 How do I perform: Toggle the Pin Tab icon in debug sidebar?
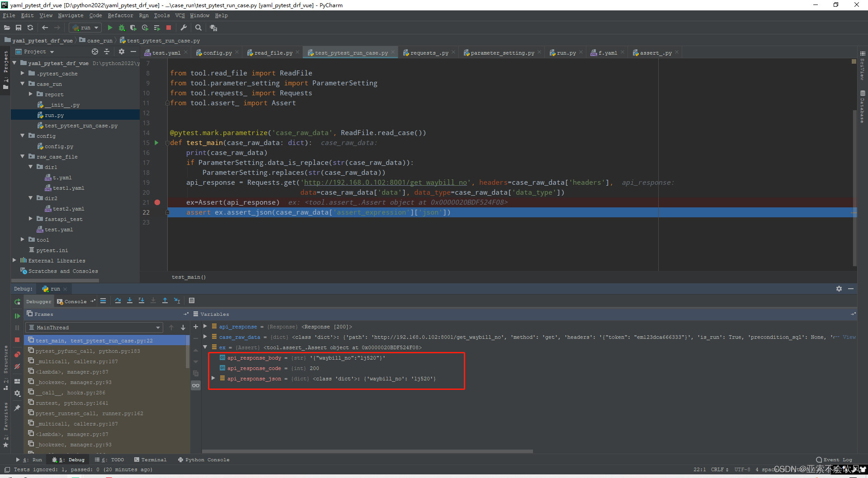click(17, 408)
